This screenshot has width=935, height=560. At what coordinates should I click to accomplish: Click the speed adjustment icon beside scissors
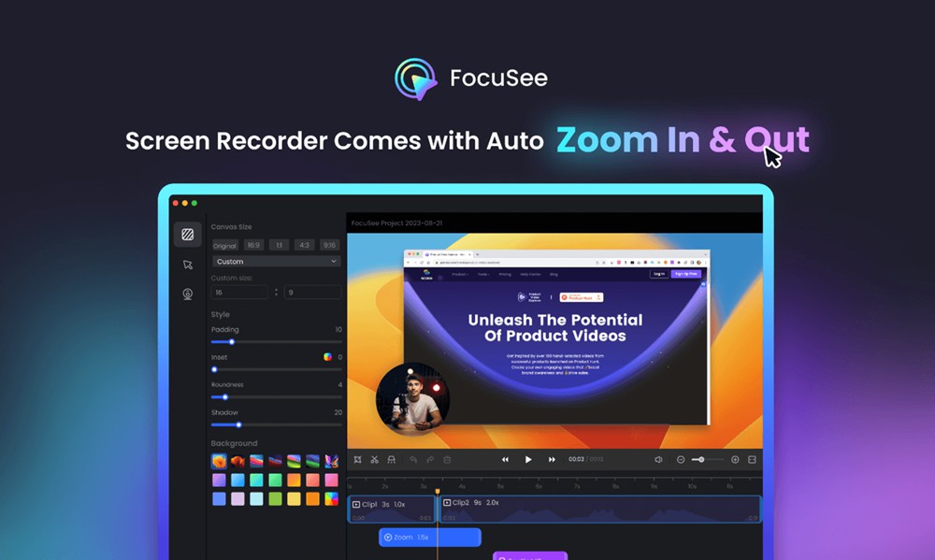point(391,460)
